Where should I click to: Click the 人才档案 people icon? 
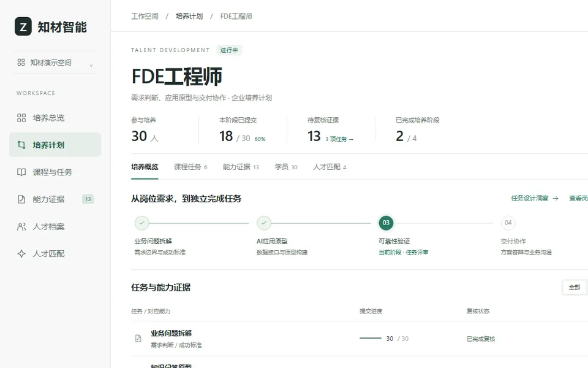point(21,226)
